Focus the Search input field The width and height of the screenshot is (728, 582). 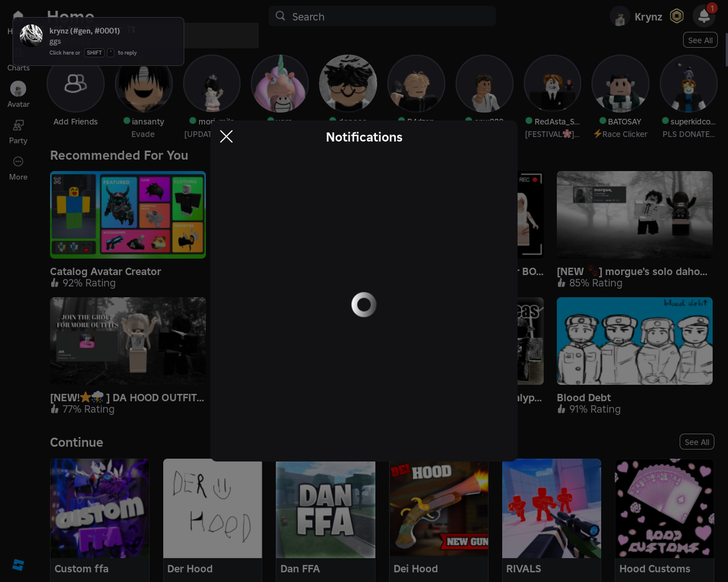pos(382,16)
